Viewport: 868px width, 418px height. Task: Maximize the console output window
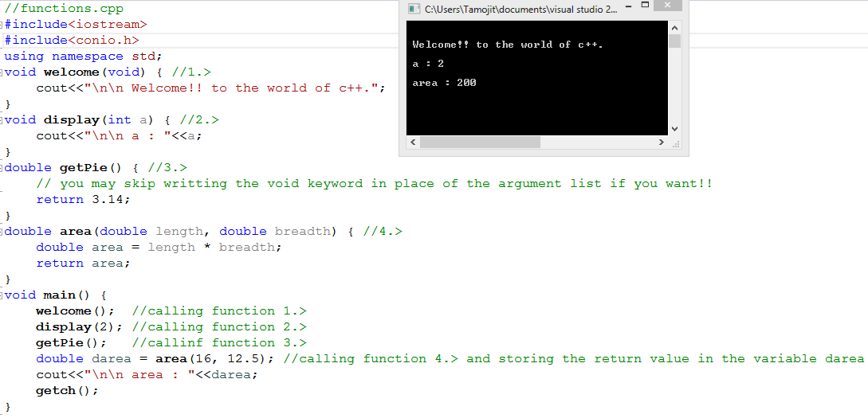(645, 5)
